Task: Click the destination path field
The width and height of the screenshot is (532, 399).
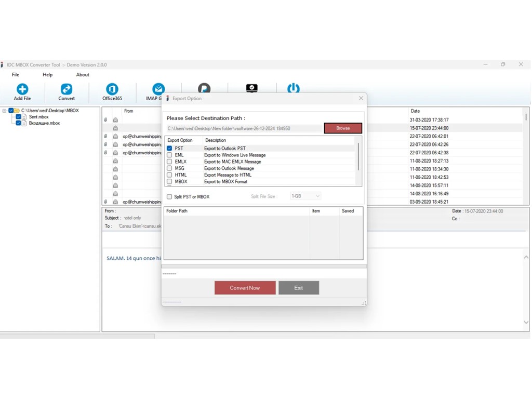Action: click(244, 129)
